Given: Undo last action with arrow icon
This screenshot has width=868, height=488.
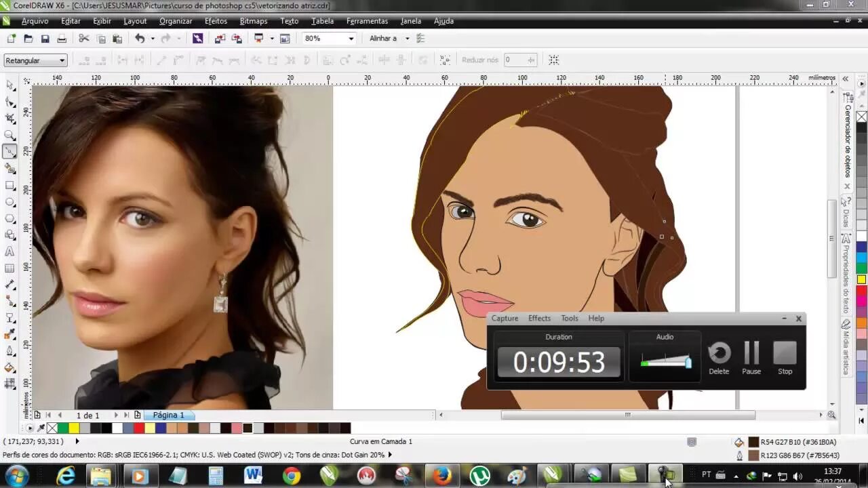Looking at the screenshot, I should coord(140,39).
